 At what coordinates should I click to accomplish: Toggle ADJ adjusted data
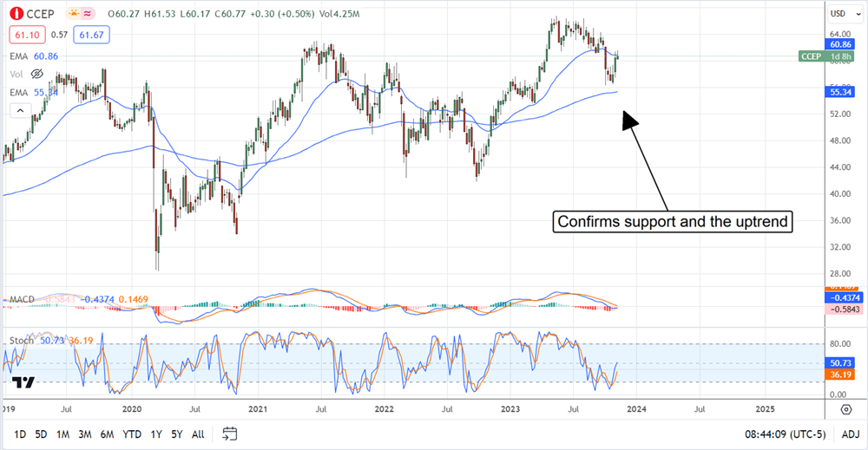point(851,434)
